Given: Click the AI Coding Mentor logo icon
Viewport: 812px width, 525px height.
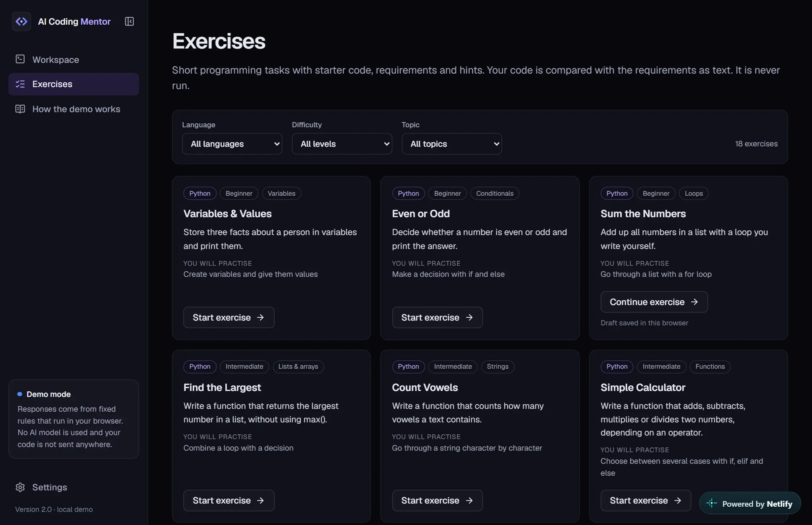Looking at the screenshot, I should coord(21,21).
